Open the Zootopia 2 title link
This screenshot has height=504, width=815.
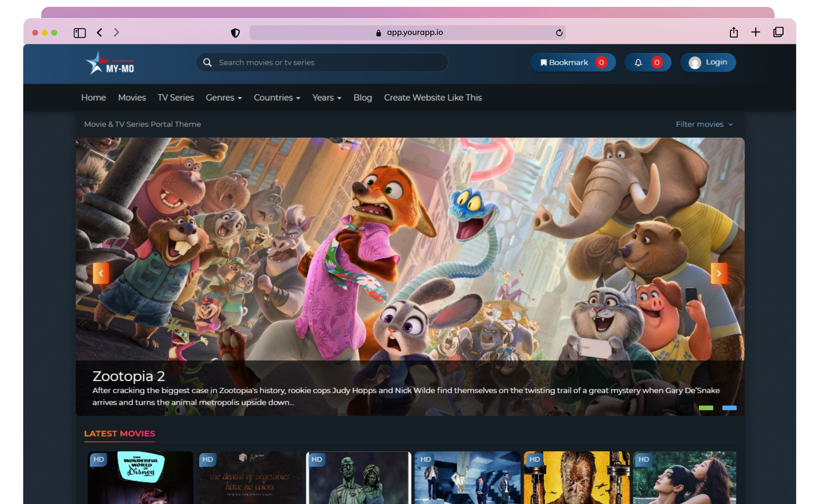click(129, 376)
